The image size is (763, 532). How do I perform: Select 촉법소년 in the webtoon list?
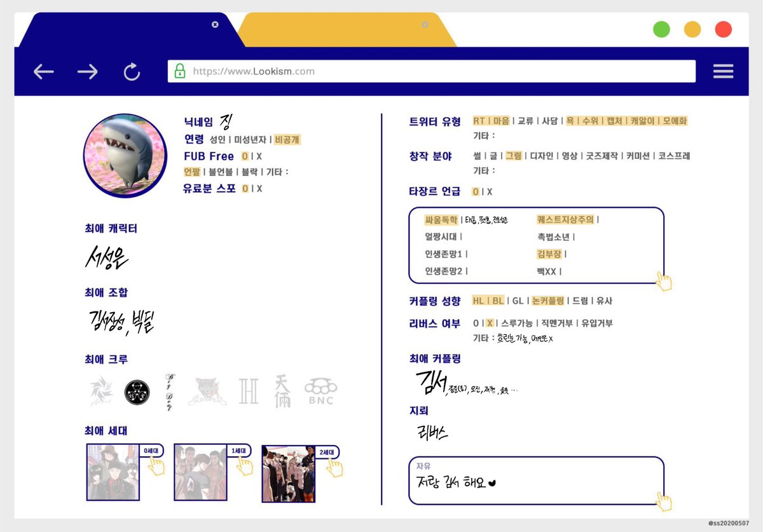point(553,237)
